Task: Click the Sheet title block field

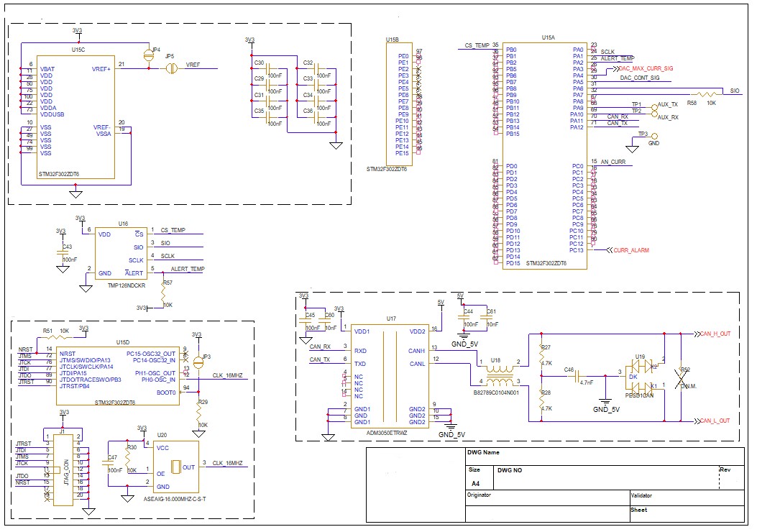Action: (x=638, y=510)
